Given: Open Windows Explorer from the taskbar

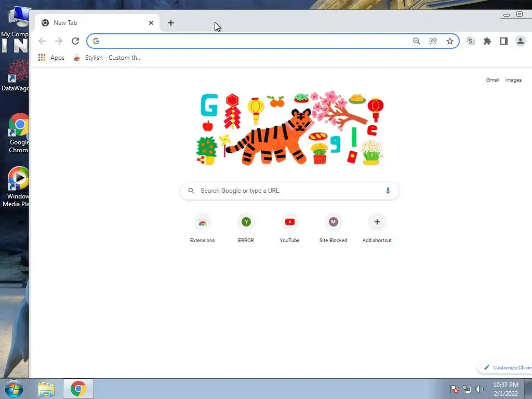Looking at the screenshot, I should pyautogui.click(x=46, y=389).
